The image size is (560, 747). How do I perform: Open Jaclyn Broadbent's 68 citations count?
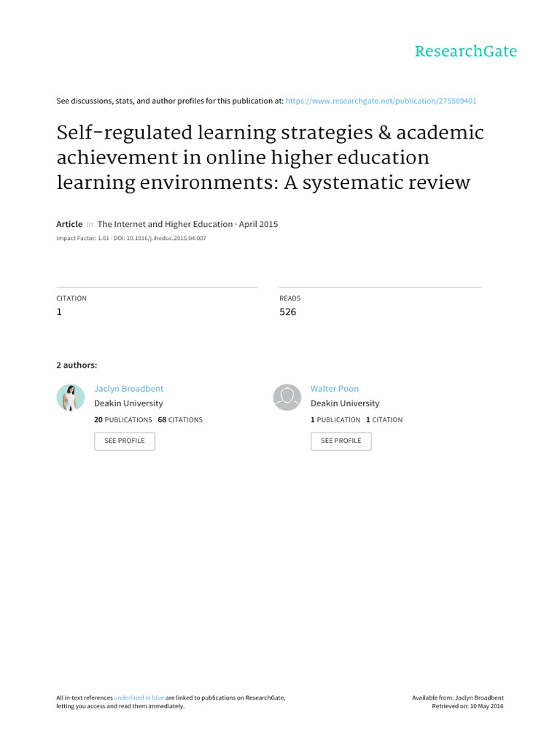pyautogui.click(x=180, y=420)
